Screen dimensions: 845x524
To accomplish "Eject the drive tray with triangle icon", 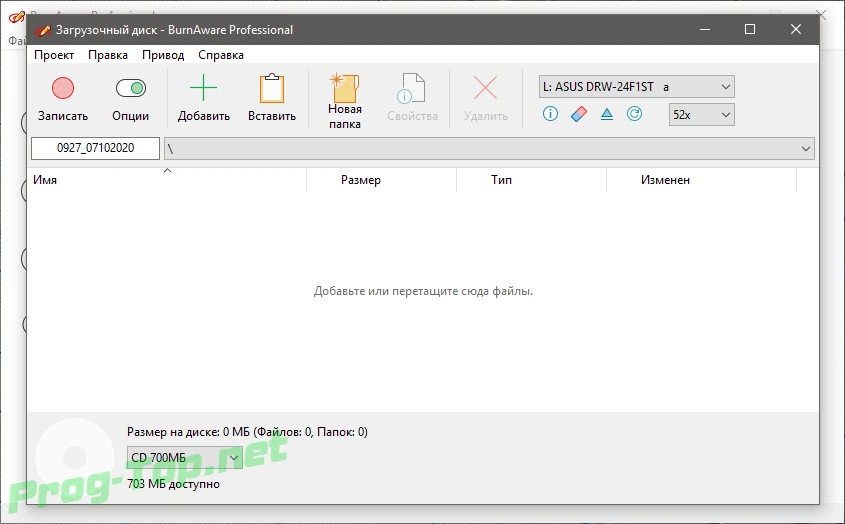I will (607, 114).
